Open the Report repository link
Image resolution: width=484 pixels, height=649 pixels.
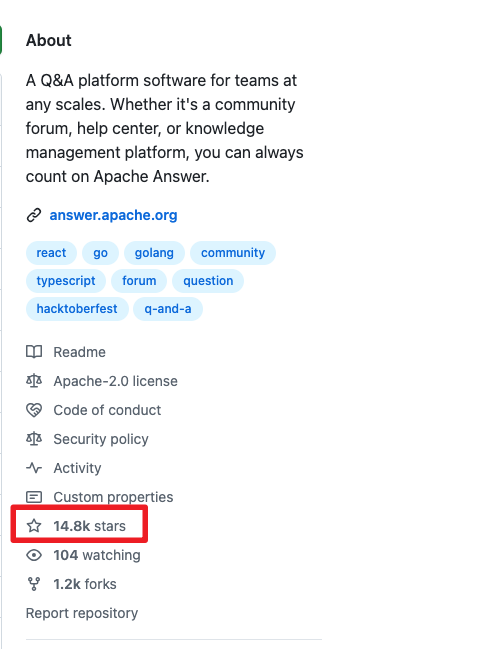click(82, 613)
